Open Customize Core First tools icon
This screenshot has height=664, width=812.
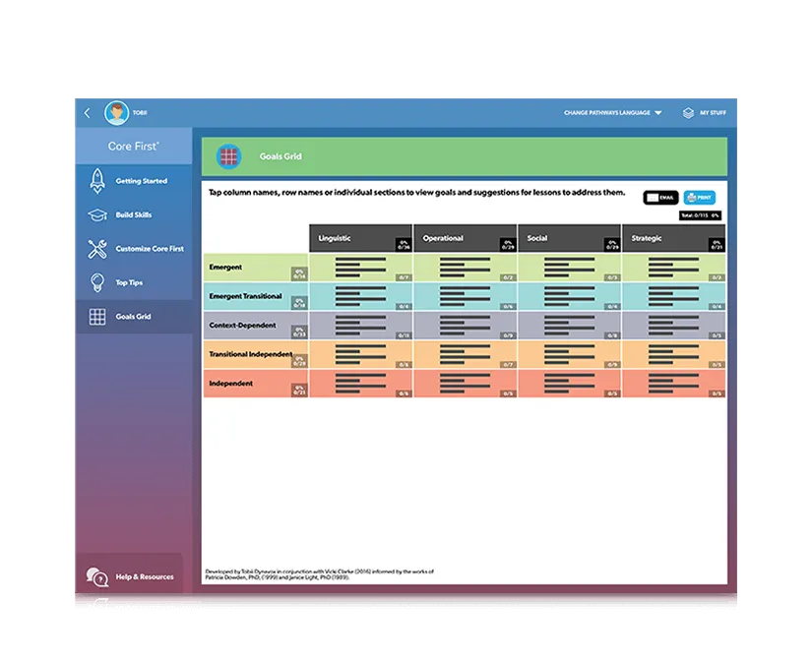click(x=97, y=249)
